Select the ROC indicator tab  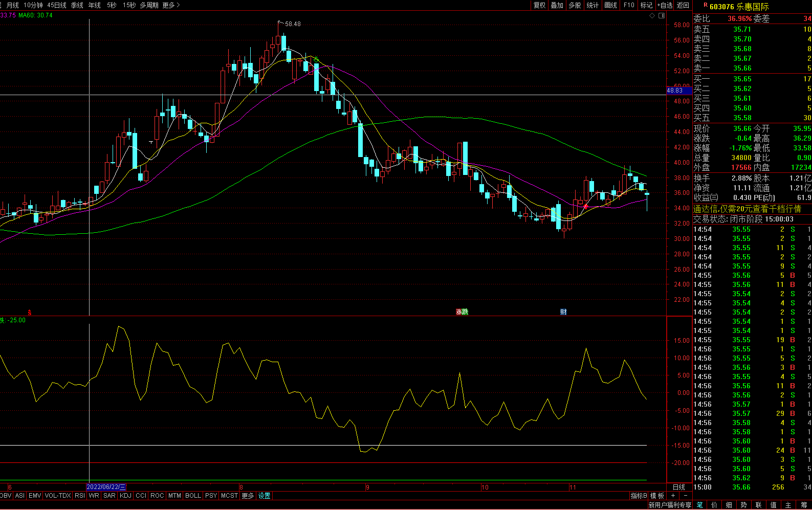[x=157, y=496]
